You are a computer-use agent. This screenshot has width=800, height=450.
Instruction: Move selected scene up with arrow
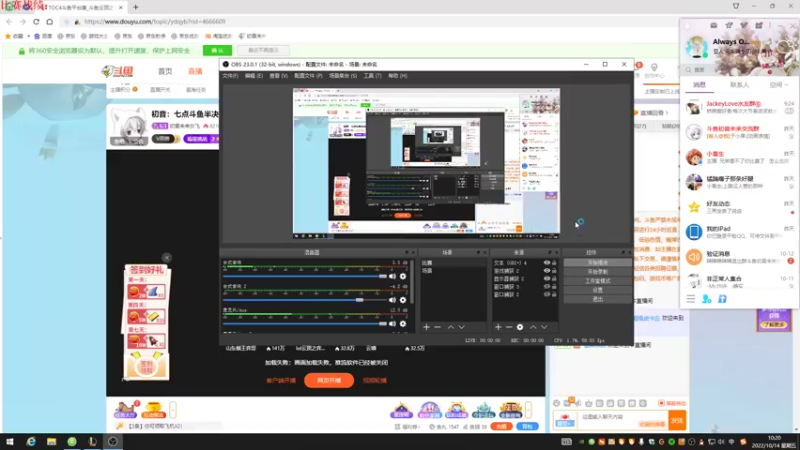click(x=451, y=327)
